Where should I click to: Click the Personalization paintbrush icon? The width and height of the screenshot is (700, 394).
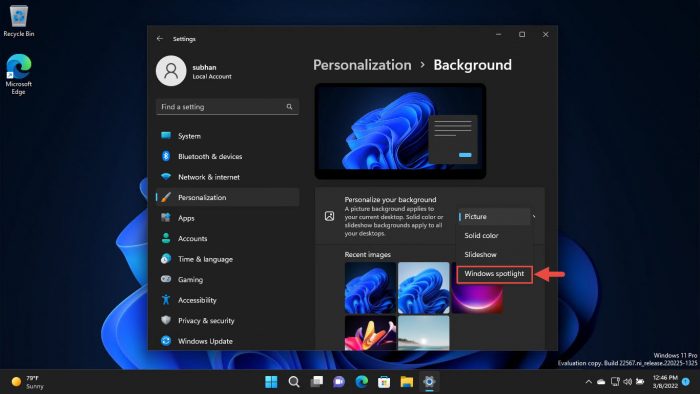click(x=166, y=197)
